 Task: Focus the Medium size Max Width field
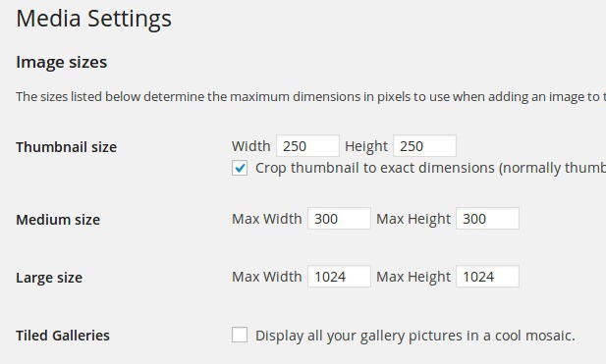click(x=339, y=219)
